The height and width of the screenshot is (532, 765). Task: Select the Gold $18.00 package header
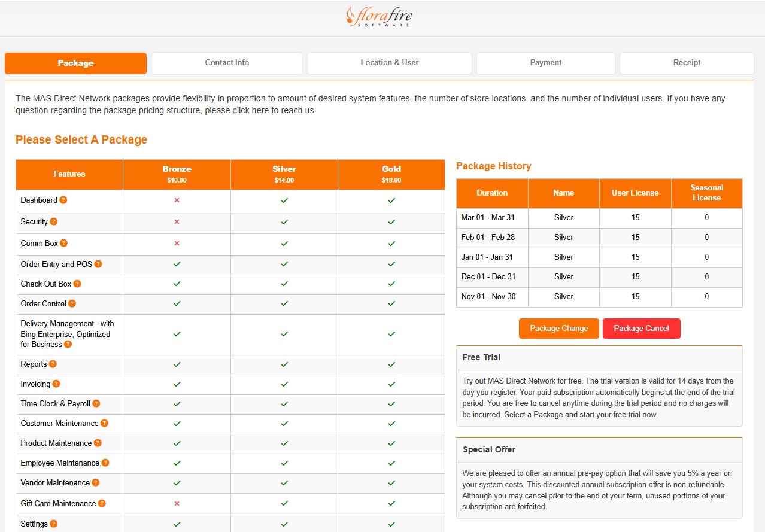point(391,174)
